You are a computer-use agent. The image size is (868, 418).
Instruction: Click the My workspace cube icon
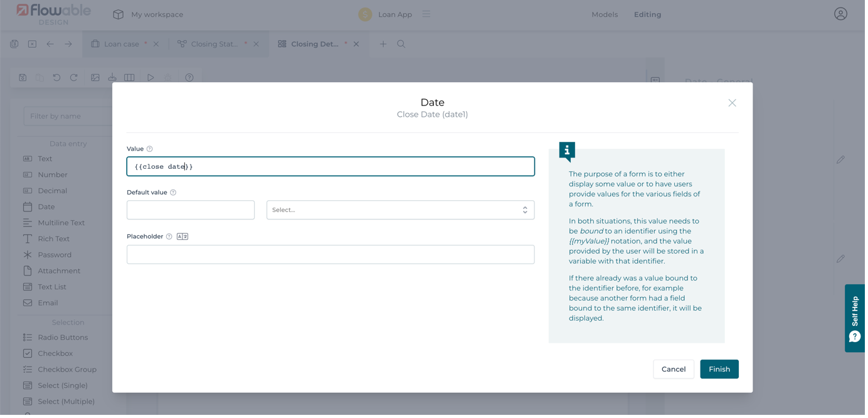[118, 14]
